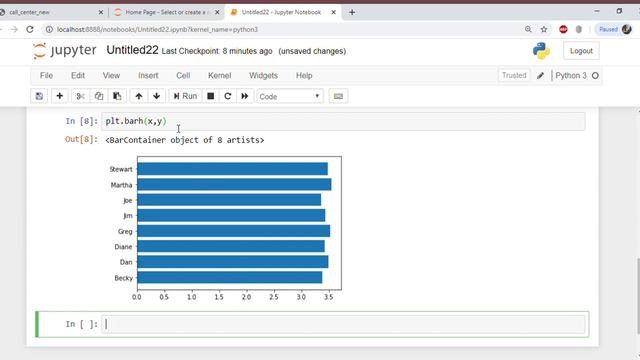Rename the notebook title Untitled22
This screenshot has height=360, width=640.
pos(132,50)
